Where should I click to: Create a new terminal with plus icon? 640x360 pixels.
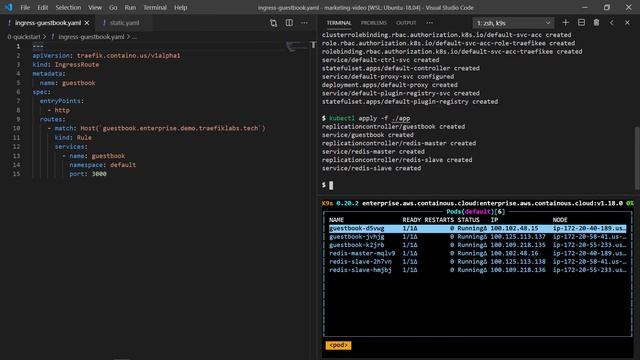click(565, 23)
